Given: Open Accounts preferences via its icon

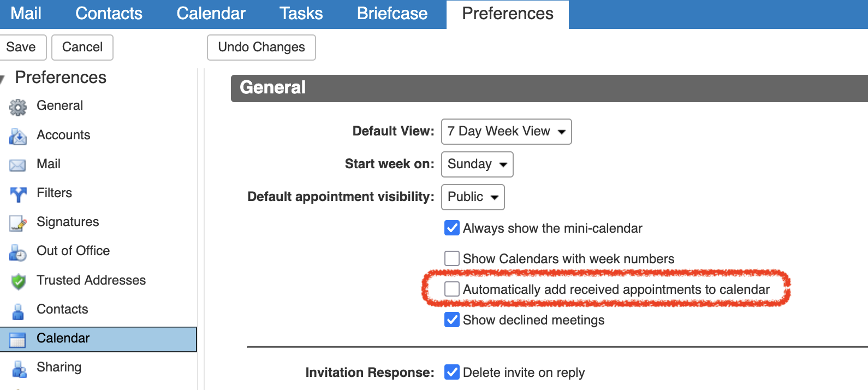Looking at the screenshot, I should (x=18, y=137).
